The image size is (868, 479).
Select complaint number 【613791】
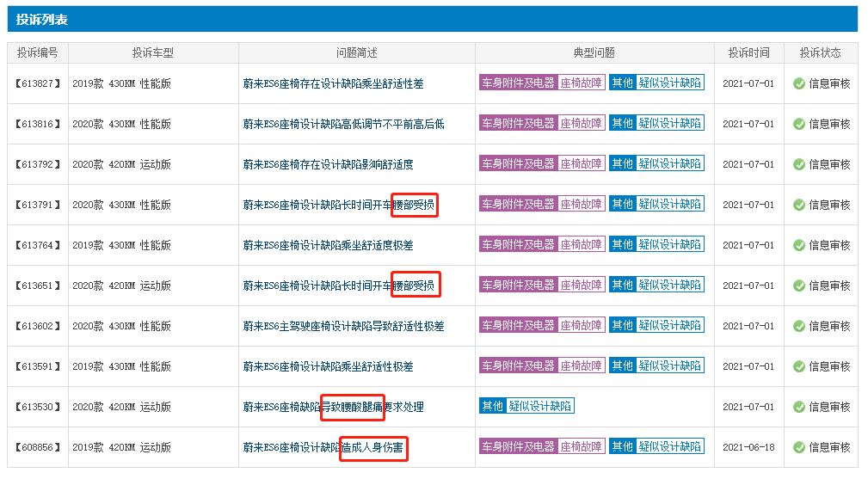pyautogui.click(x=38, y=205)
